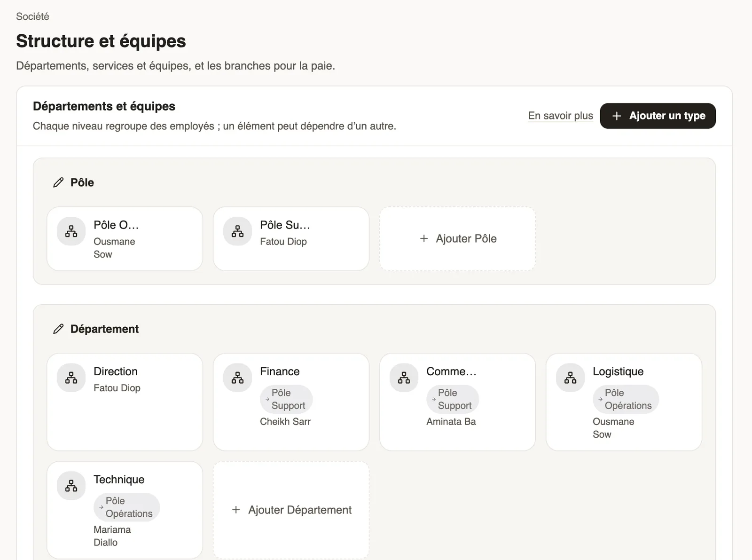
Task: Click Aminata Ba on the Comme… card
Action: pos(451,421)
